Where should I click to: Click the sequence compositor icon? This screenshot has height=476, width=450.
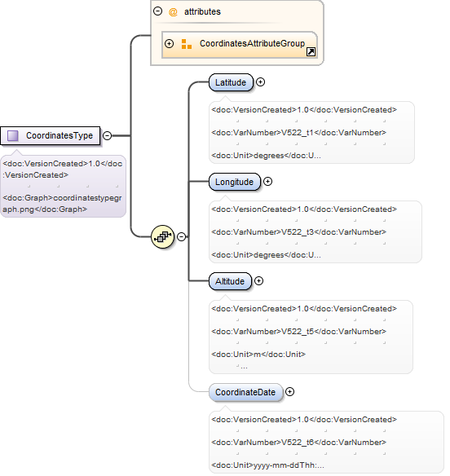(162, 237)
